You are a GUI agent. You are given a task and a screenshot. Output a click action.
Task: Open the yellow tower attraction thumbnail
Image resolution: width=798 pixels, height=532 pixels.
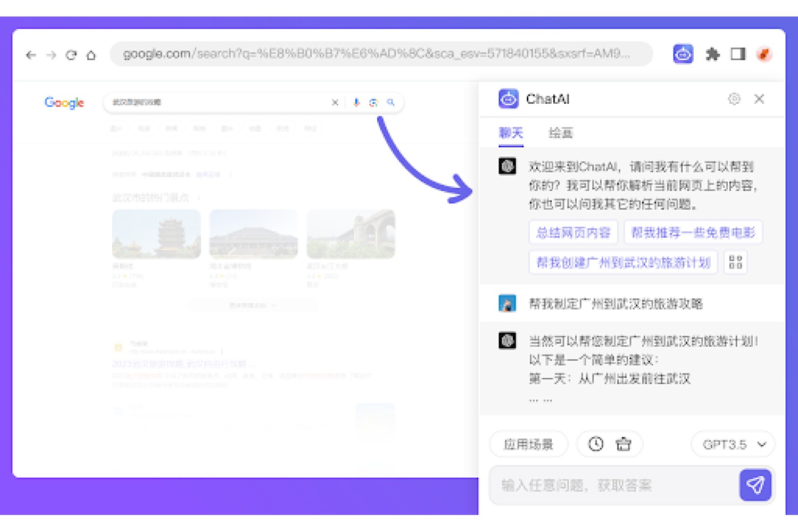click(156, 234)
